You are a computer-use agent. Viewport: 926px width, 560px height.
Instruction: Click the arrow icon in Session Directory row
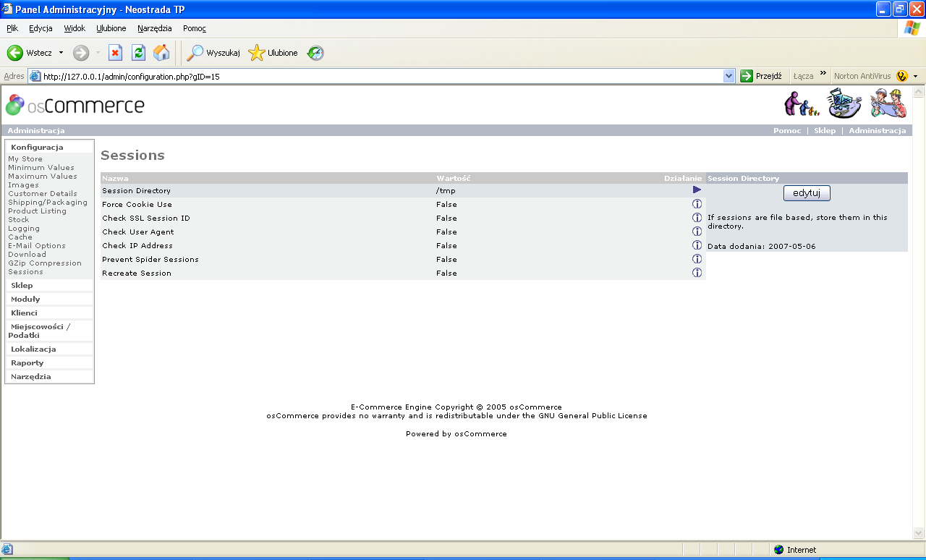click(697, 190)
